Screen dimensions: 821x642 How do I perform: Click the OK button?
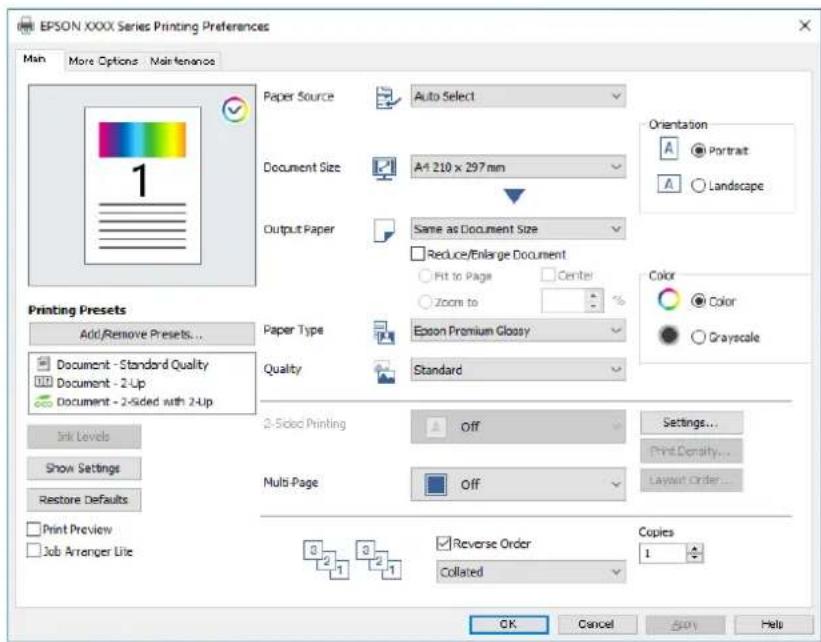pos(509,624)
